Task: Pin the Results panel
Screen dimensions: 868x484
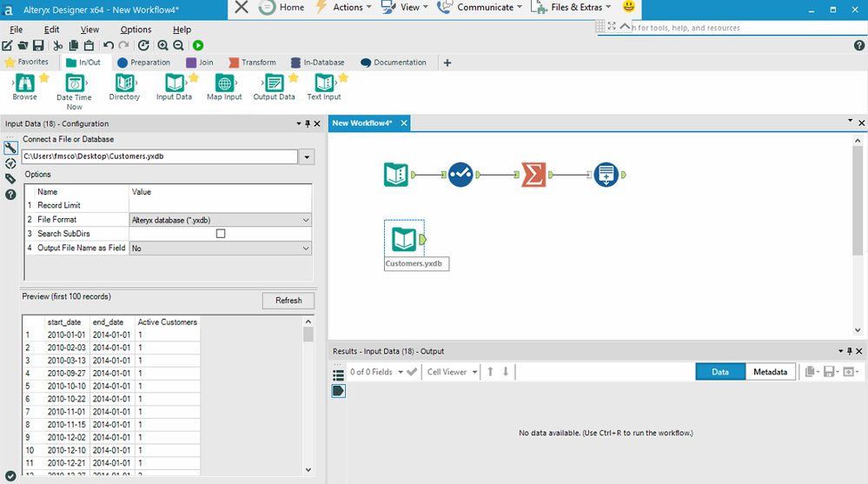Action: click(x=850, y=351)
